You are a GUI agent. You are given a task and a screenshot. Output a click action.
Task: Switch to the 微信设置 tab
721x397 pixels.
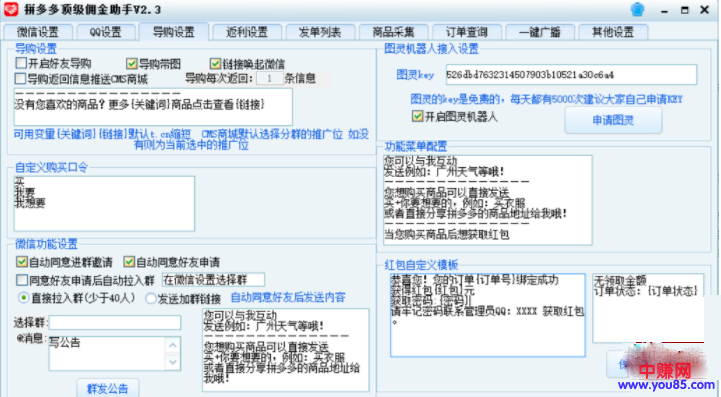coord(38,32)
